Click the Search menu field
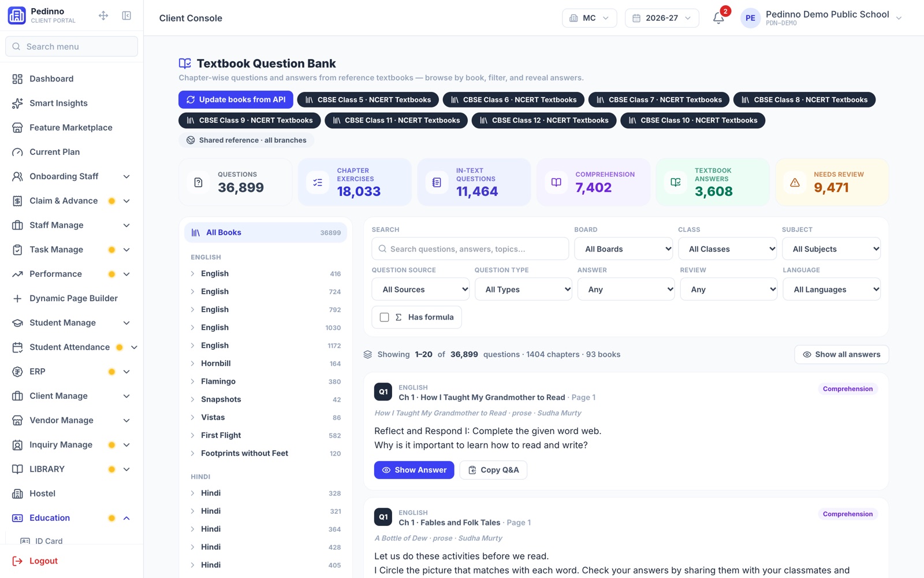This screenshot has height=578, width=924. [x=72, y=46]
